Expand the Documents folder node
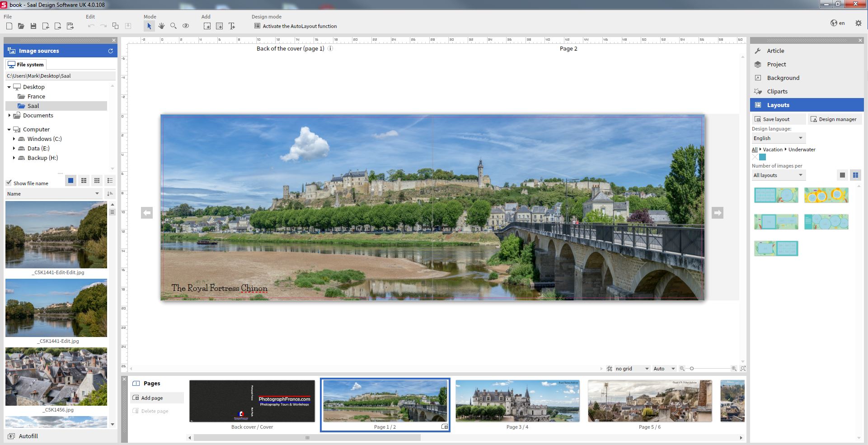The width and height of the screenshot is (868, 445). (9, 116)
